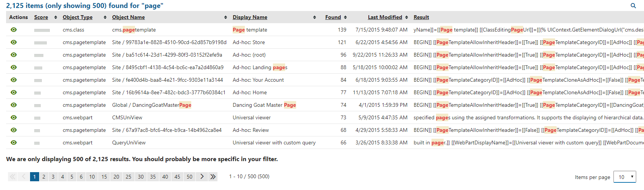Sort by Display Name header
The width and height of the screenshot is (644, 190).
[x=250, y=17]
